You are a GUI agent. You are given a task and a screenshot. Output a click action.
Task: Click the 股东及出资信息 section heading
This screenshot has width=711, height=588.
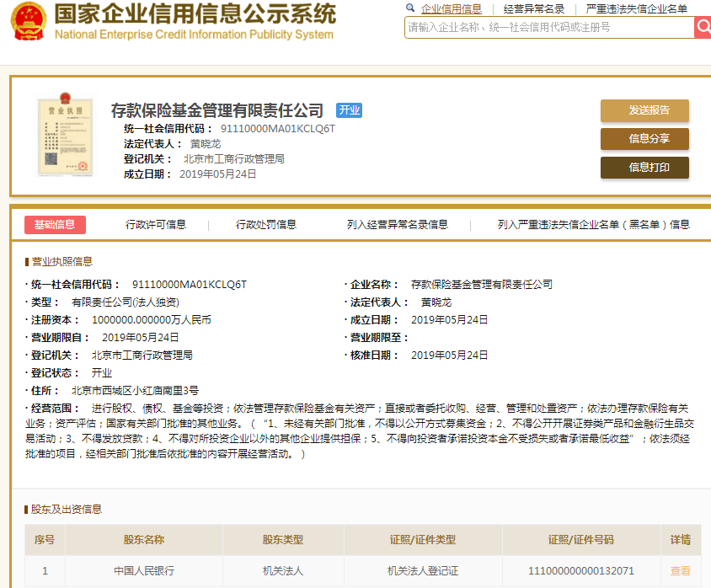[x=67, y=510]
